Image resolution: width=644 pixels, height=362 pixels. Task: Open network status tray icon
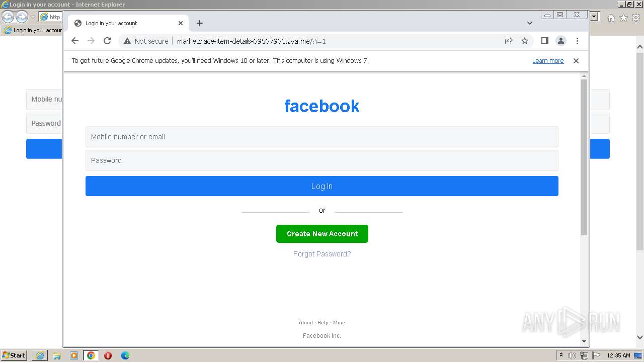click(584, 355)
